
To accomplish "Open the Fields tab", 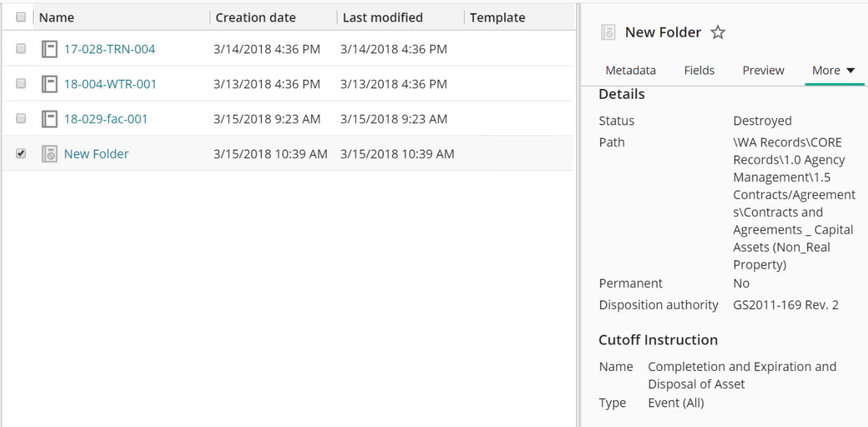I will click(699, 71).
